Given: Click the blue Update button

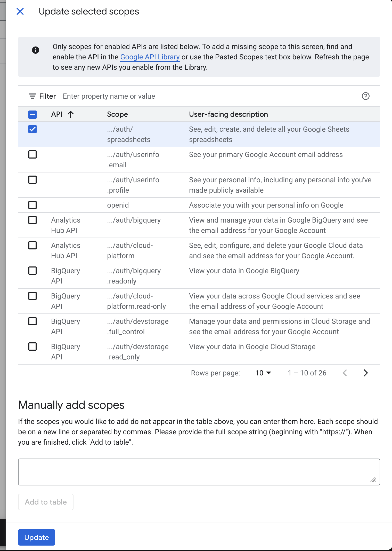Looking at the screenshot, I should point(37,537).
